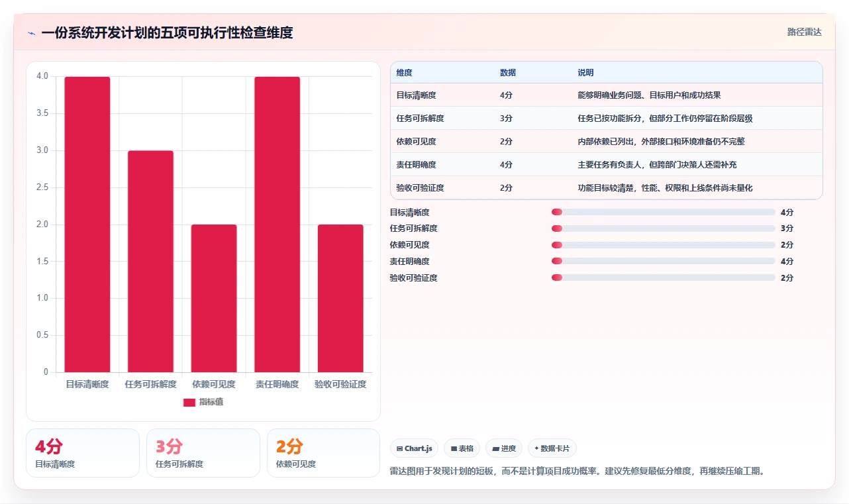849x504 pixels.
Task: Click the 表格 tag chip
Action: 462,448
